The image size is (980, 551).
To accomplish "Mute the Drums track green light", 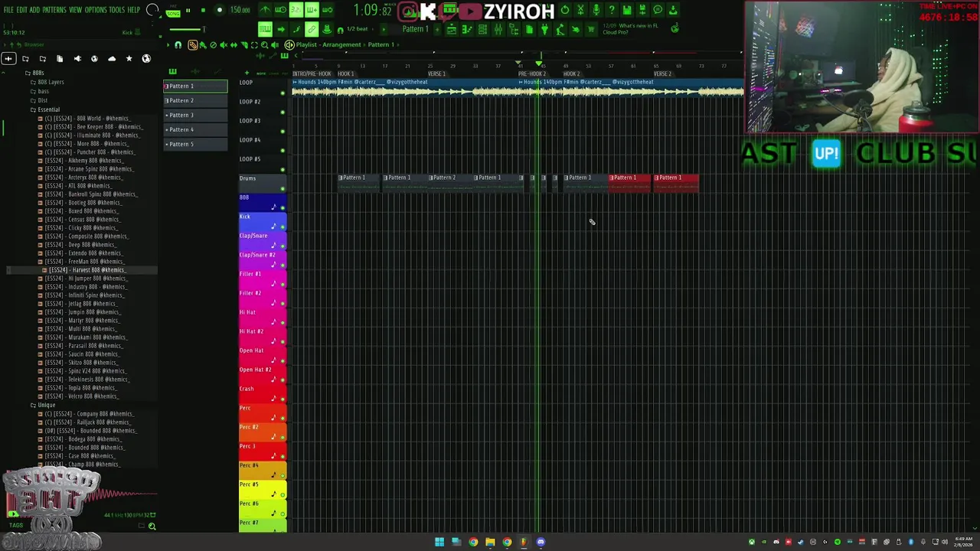I will pos(283,188).
